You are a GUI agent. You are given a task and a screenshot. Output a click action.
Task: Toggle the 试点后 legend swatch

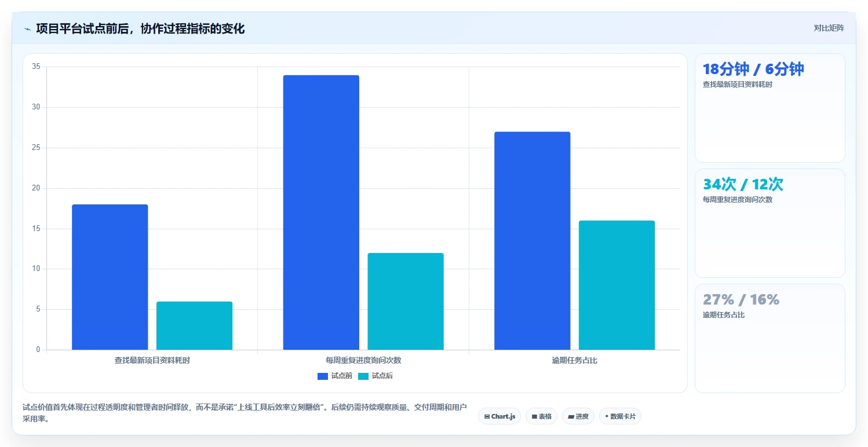(x=363, y=376)
